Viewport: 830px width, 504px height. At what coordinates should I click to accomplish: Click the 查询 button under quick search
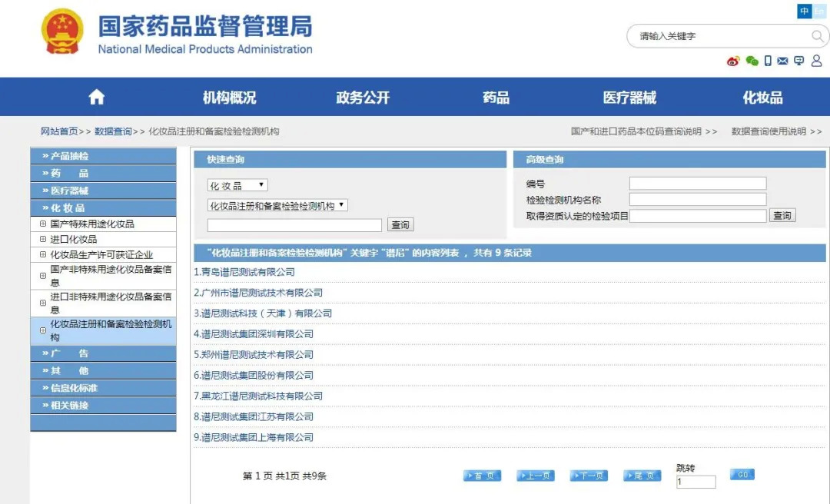400,225
